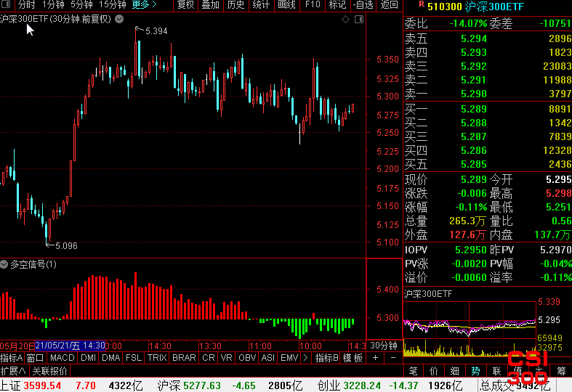Select the 联 tab in the right panel
This screenshot has width=572, height=392.
[496, 371]
